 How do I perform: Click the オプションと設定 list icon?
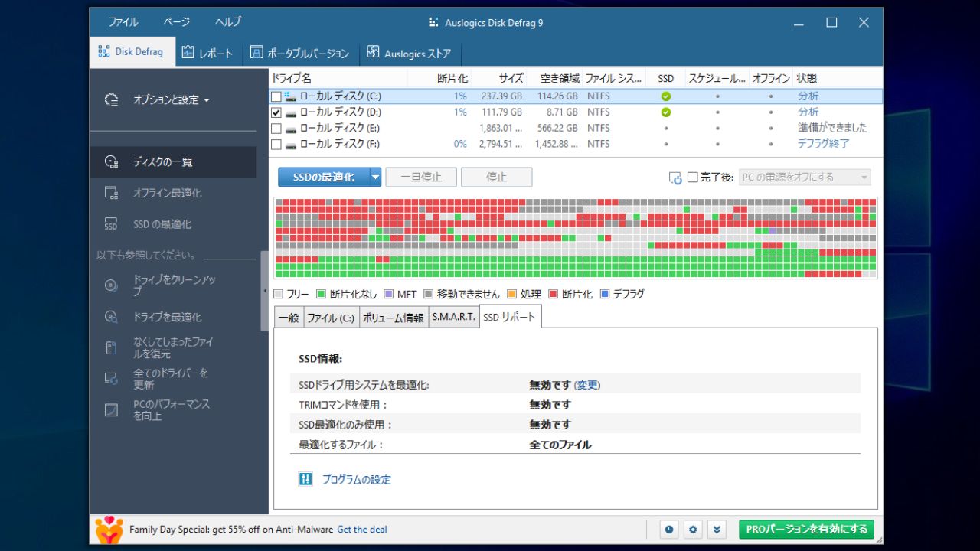point(112,100)
